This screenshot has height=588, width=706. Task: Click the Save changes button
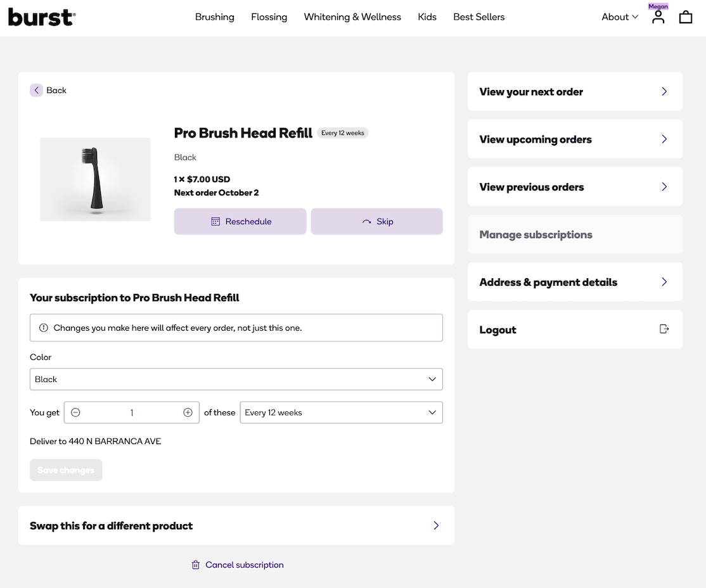tap(66, 470)
